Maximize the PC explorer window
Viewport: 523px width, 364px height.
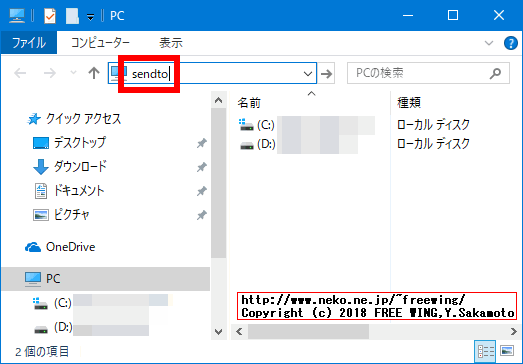click(453, 15)
